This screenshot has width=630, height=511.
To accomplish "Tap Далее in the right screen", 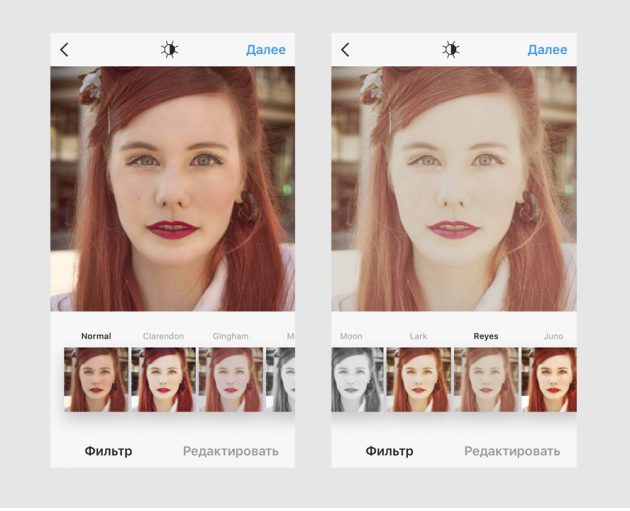I will pyautogui.click(x=547, y=50).
